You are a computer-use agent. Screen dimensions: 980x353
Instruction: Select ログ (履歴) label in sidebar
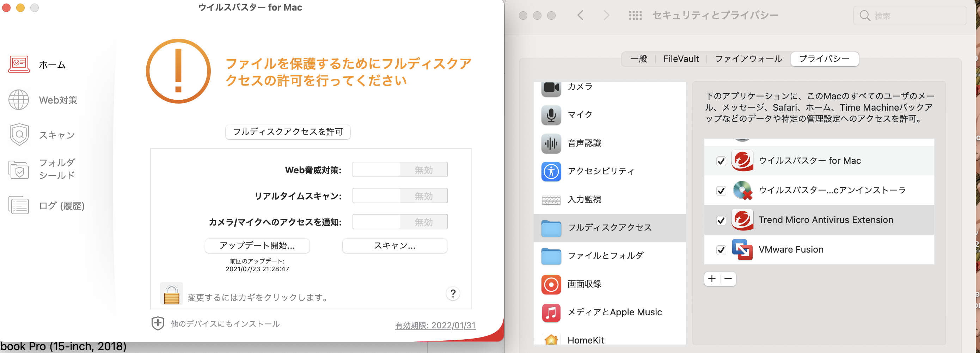coord(62,206)
